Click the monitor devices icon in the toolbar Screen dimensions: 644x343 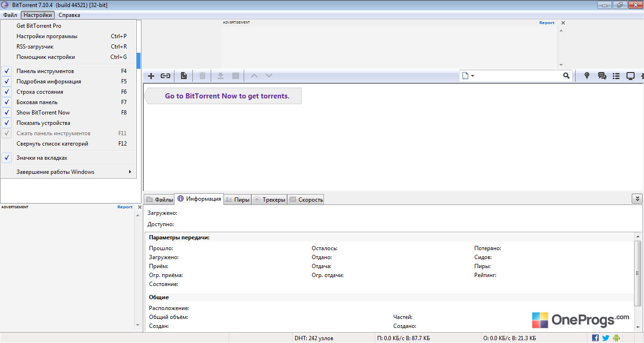click(x=630, y=76)
